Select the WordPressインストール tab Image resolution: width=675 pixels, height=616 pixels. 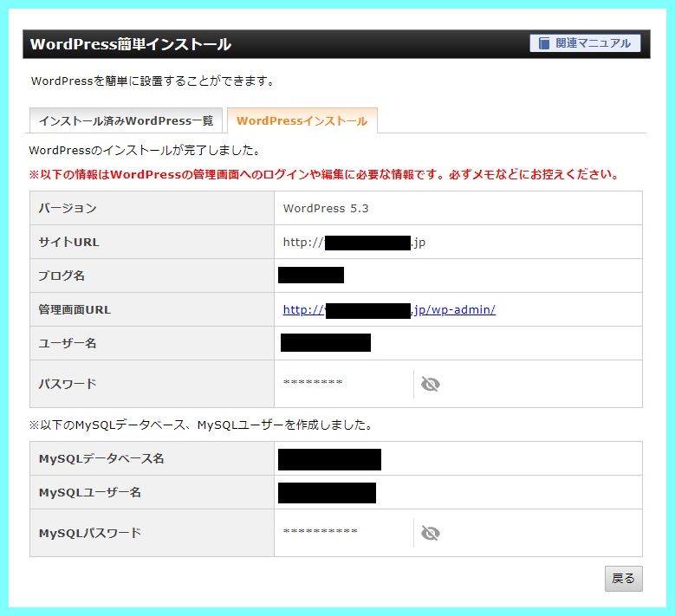point(302,120)
